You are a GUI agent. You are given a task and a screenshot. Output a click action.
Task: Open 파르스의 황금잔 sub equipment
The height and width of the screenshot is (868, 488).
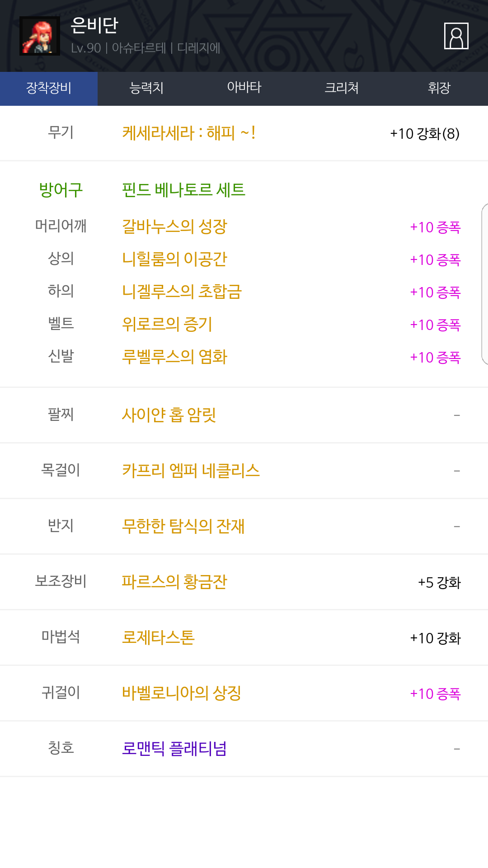click(174, 582)
